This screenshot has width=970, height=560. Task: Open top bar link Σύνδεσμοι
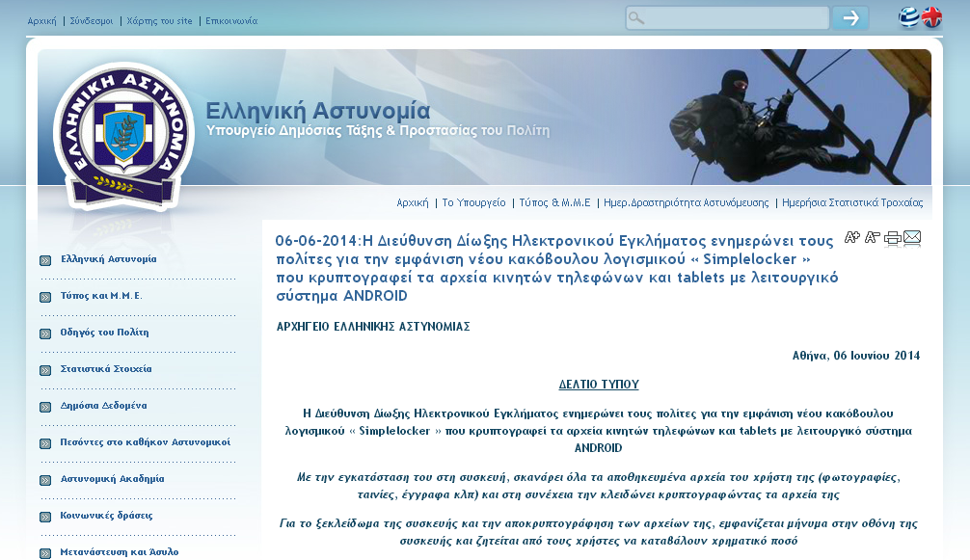92,21
